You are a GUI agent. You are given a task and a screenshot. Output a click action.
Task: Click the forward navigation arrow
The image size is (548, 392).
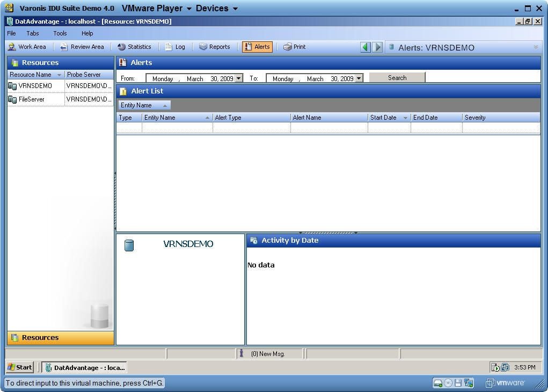coord(377,47)
